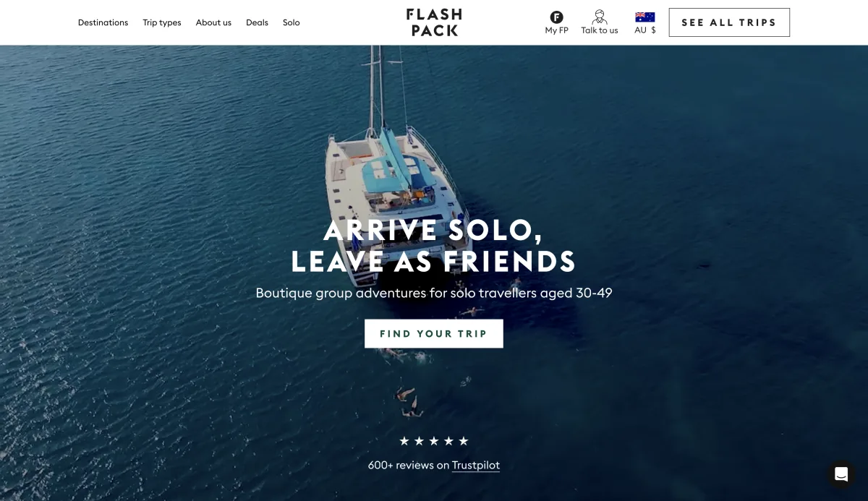Click the SEE ALL TRIPS button
Screen dimensions: 868x501
[x=729, y=22]
